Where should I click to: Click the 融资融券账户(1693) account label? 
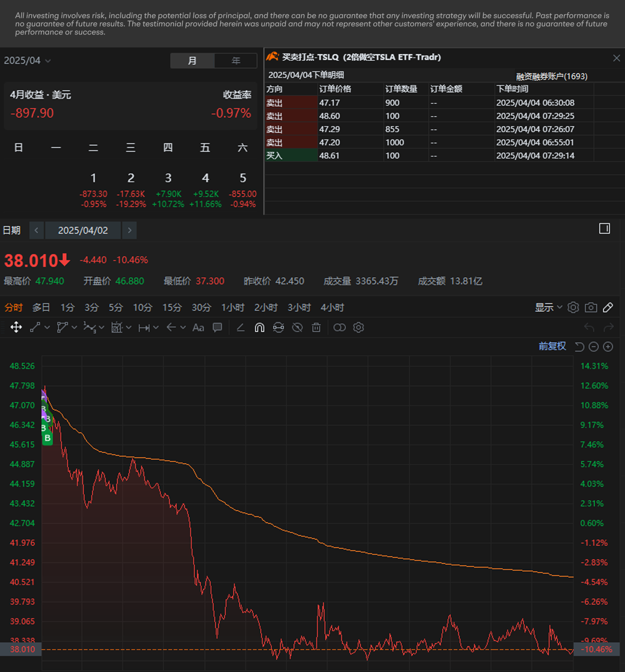coord(552,76)
